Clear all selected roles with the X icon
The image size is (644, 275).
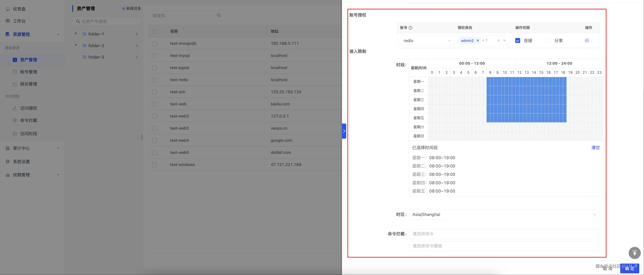(498, 40)
